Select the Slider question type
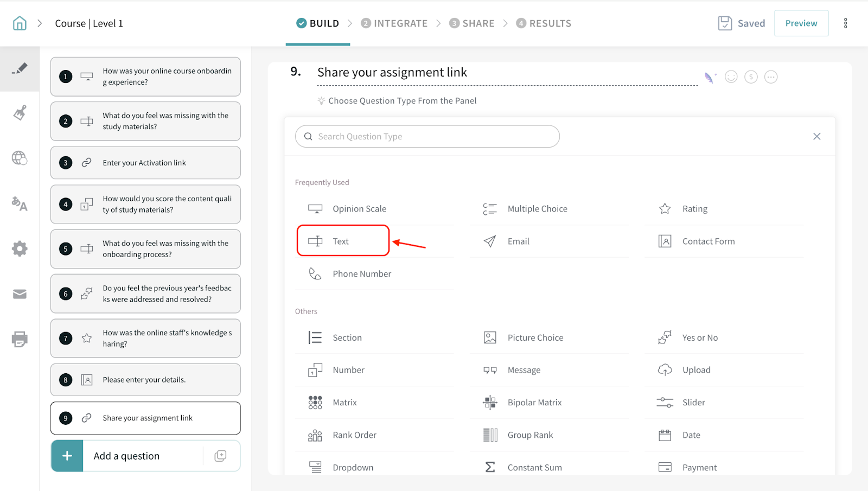Screen dimensions: 868x491 point(693,403)
